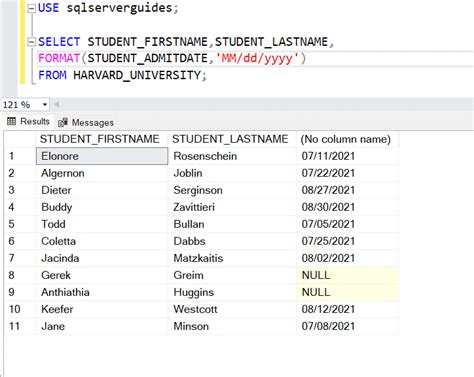Select the Elonore cell
Viewport: 474px width, 377px height.
[x=102, y=156]
